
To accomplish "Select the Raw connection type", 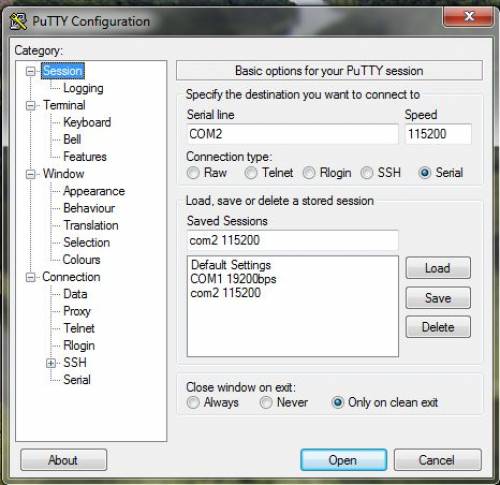I will tap(193, 173).
